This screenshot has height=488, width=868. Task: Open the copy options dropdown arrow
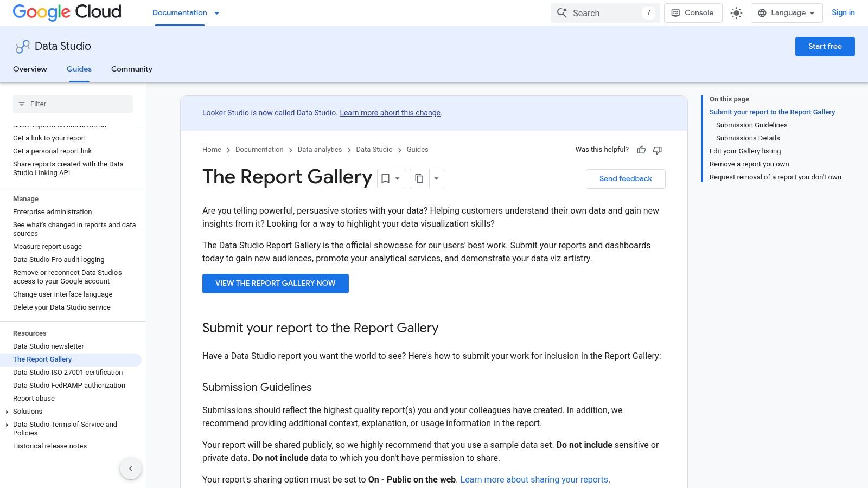pyautogui.click(x=436, y=178)
